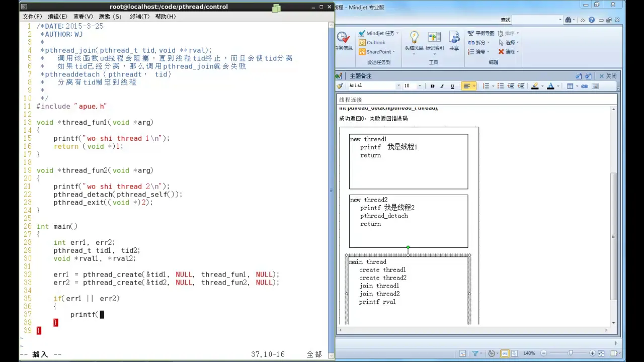The height and width of the screenshot is (362, 644).
Task: Open the font color dropdown arrow
Action: 558,86
